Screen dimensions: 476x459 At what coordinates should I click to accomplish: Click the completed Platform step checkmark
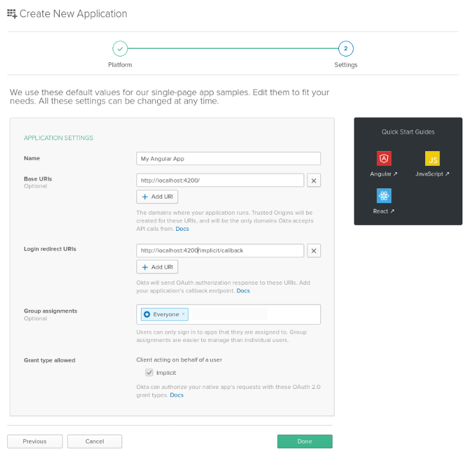pos(120,48)
